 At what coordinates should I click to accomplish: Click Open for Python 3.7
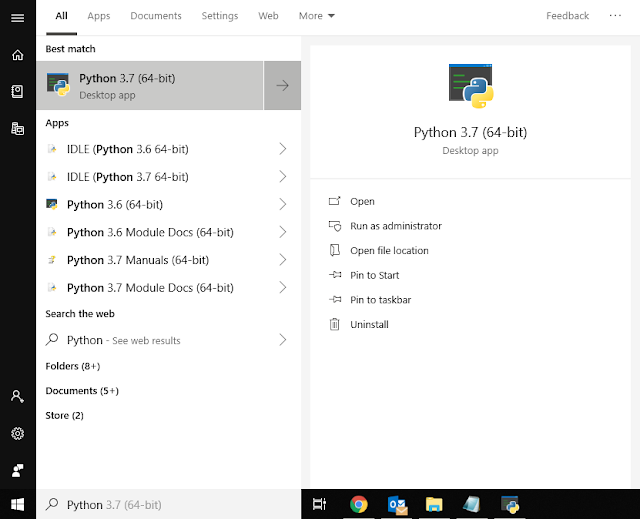click(x=362, y=201)
